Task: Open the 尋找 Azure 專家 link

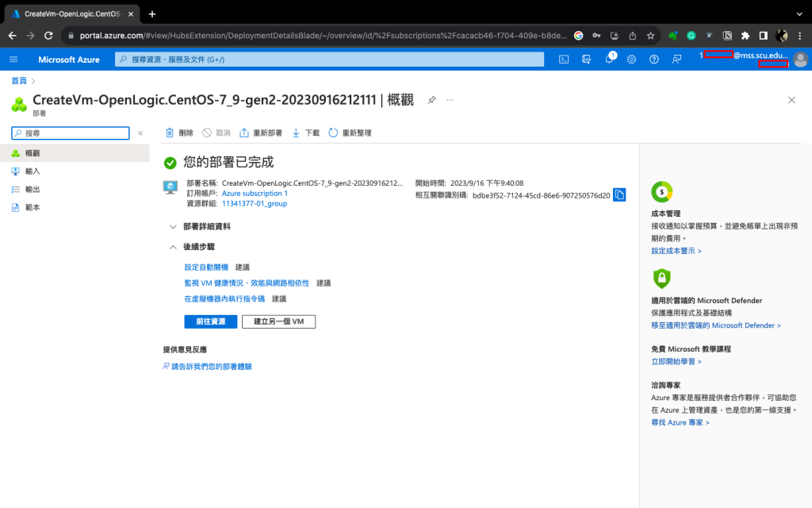Action: point(680,422)
